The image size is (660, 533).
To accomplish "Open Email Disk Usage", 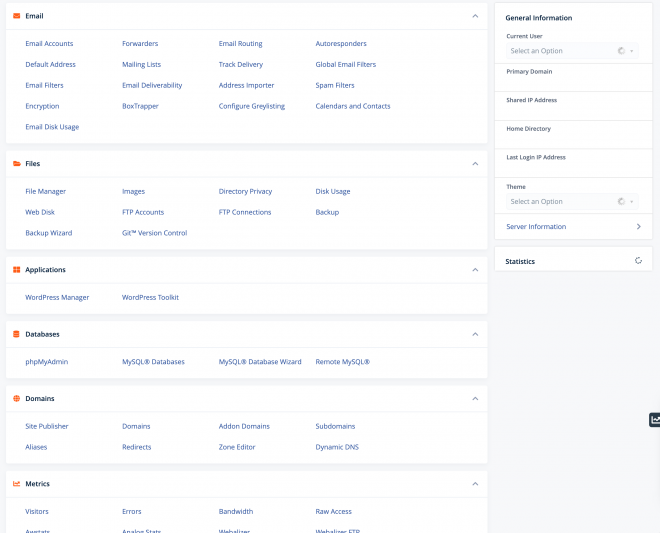I will click(52, 127).
